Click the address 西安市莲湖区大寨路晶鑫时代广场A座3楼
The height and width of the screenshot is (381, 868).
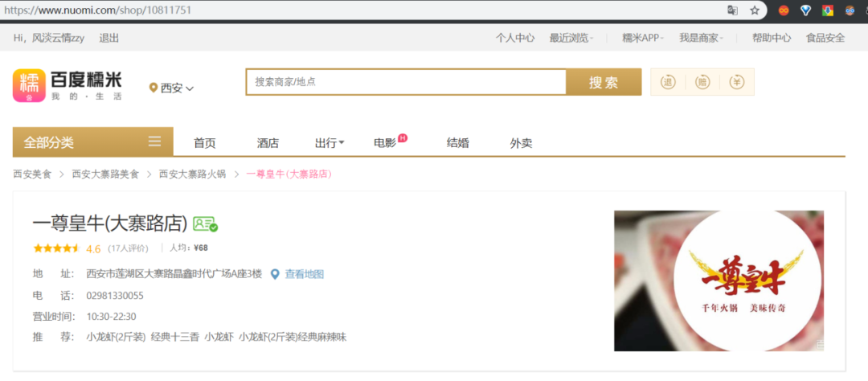coord(174,274)
